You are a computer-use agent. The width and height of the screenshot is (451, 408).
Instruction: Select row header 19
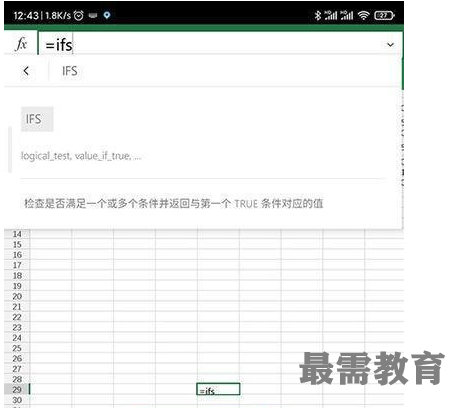coord(17,286)
